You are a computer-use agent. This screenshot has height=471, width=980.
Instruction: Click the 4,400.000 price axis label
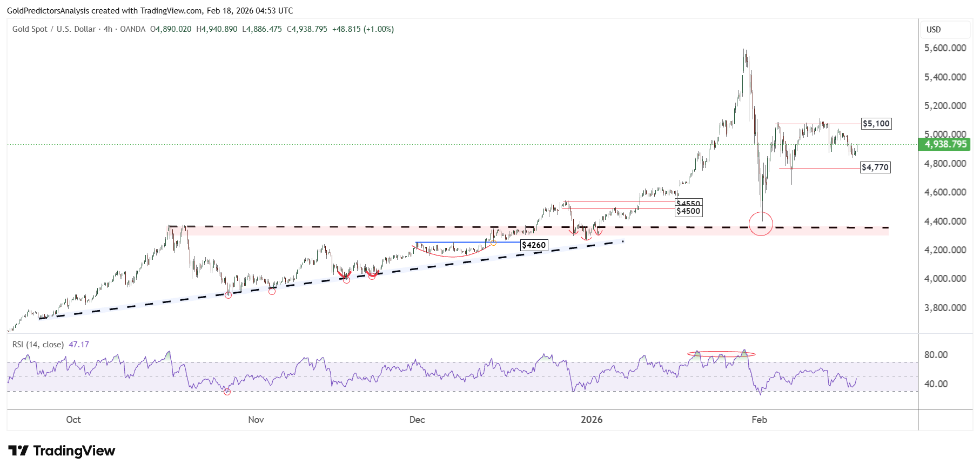coord(945,221)
